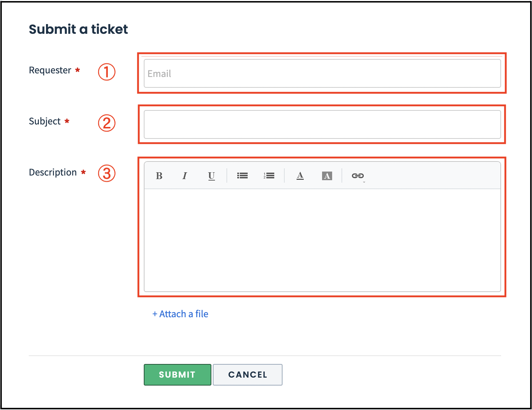Insert a hyperlink via chain icon
The height and width of the screenshot is (410, 532).
click(x=358, y=176)
